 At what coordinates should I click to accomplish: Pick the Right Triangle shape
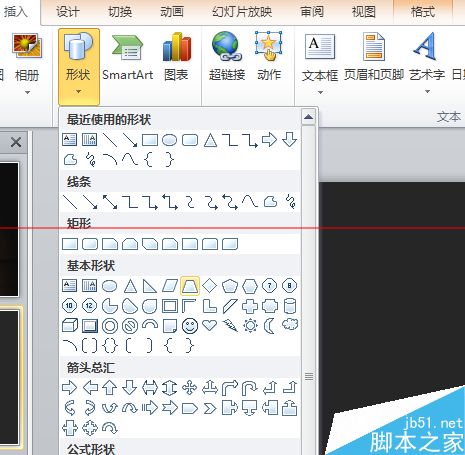coord(150,286)
